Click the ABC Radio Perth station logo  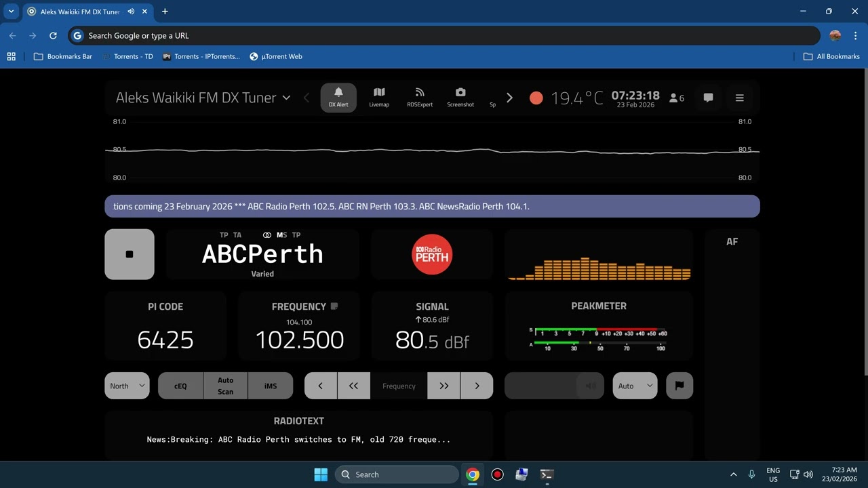pos(432,255)
